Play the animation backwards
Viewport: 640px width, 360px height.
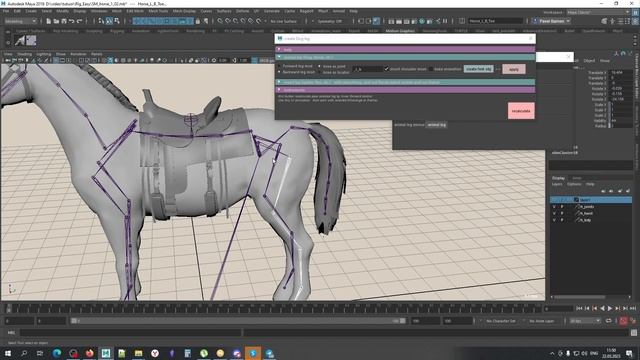coord(602,309)
